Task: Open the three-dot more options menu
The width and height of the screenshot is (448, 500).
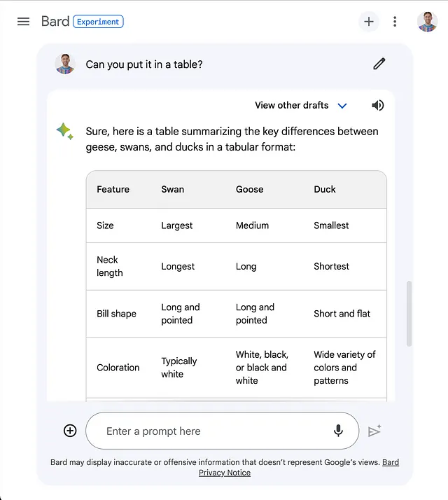Action: point(395,22)
